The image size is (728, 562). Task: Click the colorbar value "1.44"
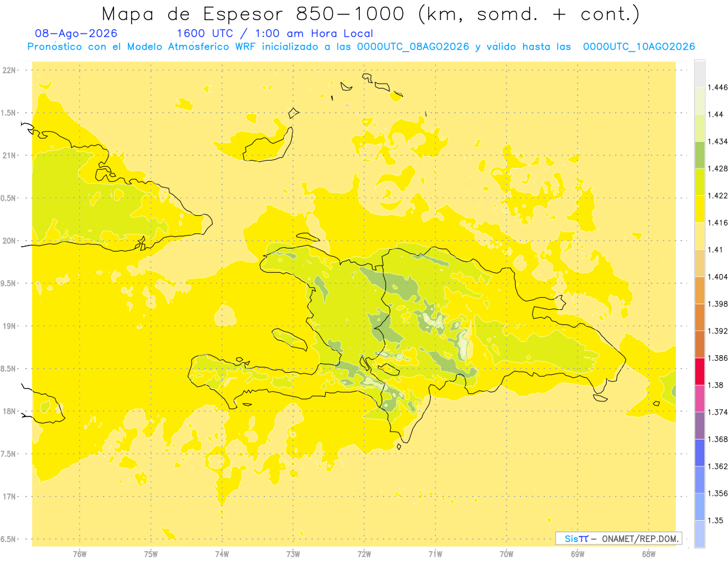[715, 114]
